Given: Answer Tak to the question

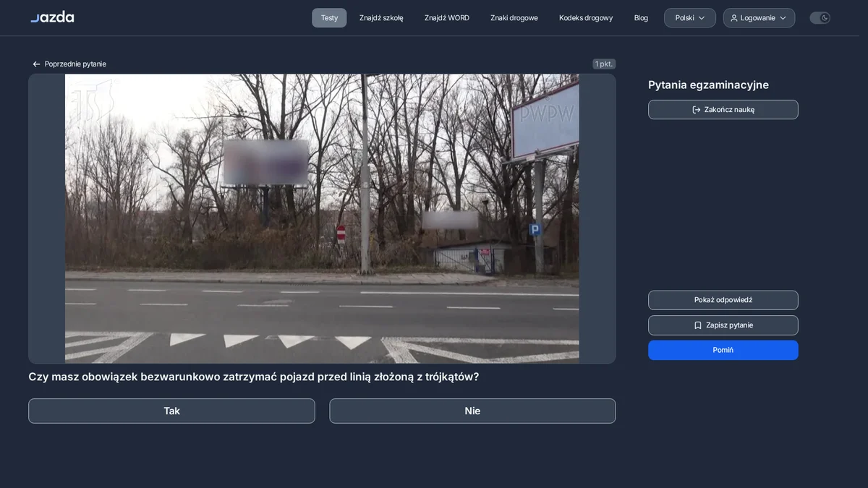Looking at the screenshot, I should pos(171,411).
